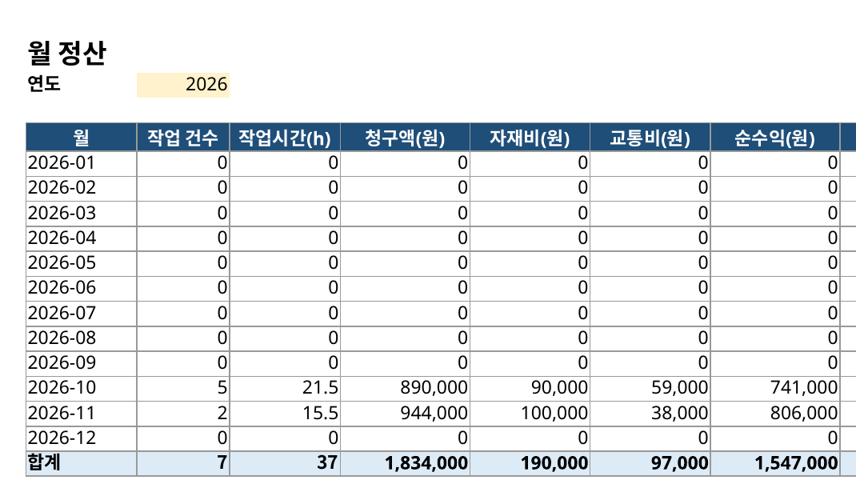Select job count 5 in 2026-10 row
The height and width of the screenshot is (504, 856).
coord(183,388)
